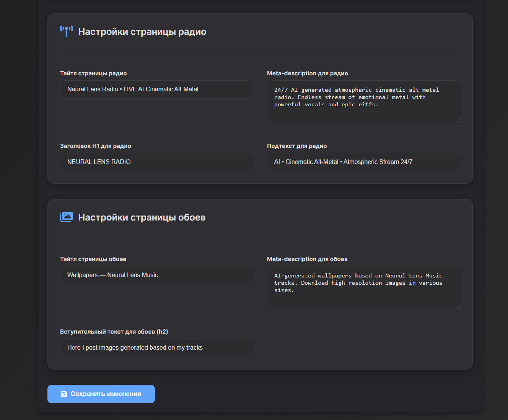The height and width of the screenshot is (420, 508).
Task: Click the Вступительный текст для обоев (h2) label
Action: (x=114, y=332)
